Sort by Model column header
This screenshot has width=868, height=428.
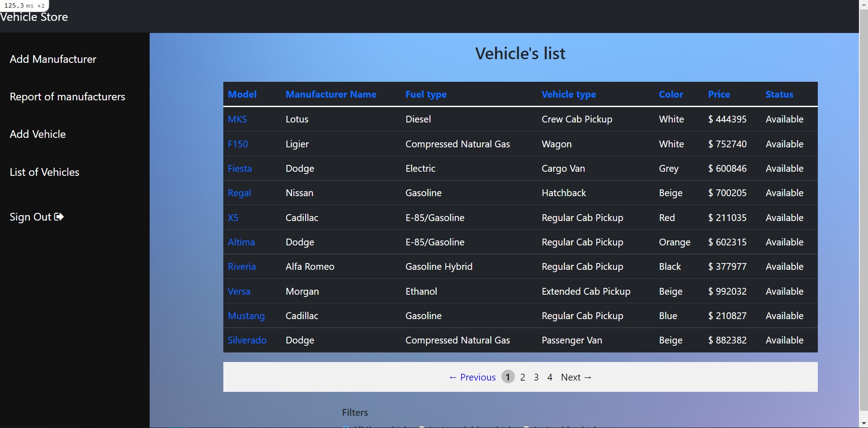tap(242, 94)
